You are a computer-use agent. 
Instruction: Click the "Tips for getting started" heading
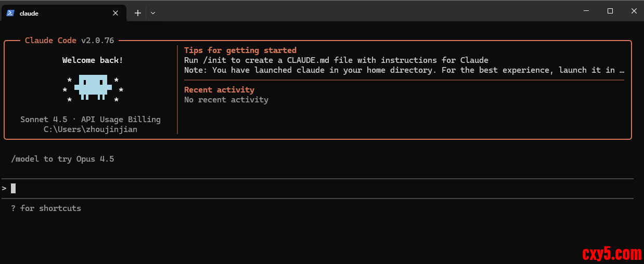click(240, 50)
